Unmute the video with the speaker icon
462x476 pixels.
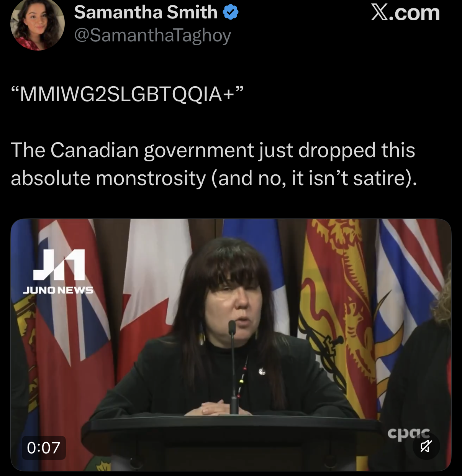pos(426,446)
